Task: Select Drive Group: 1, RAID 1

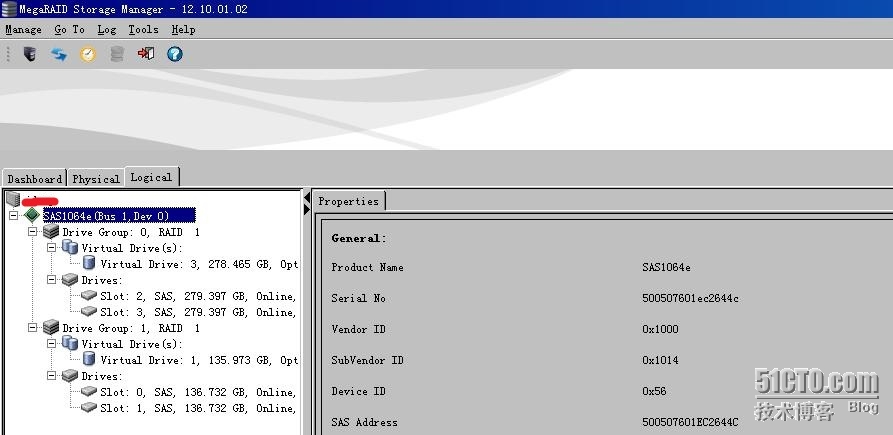Action: point(131,328)
